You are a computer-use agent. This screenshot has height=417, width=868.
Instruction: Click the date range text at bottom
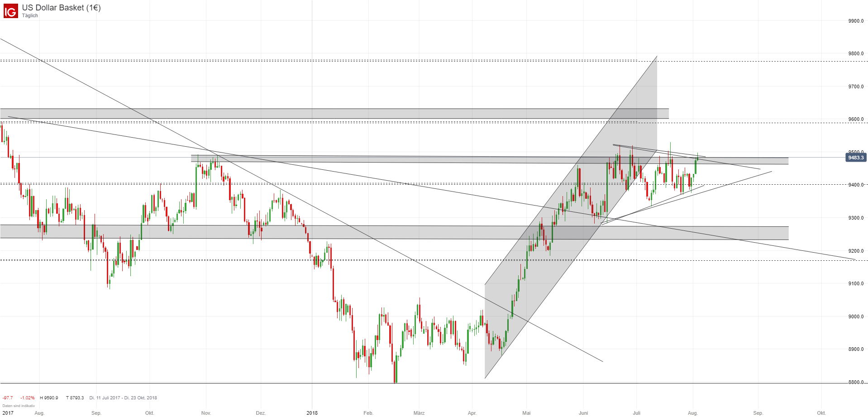(x=123, y=398)
